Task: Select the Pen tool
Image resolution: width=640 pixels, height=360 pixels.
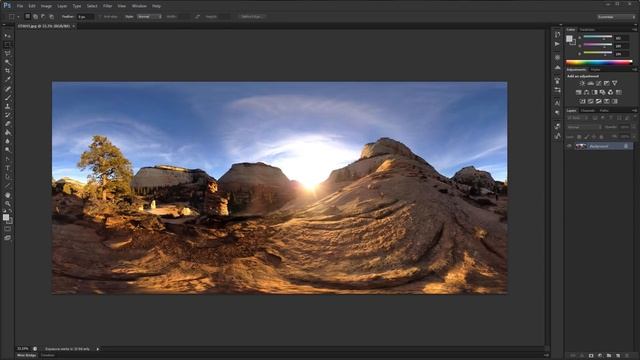Action: 7,159
